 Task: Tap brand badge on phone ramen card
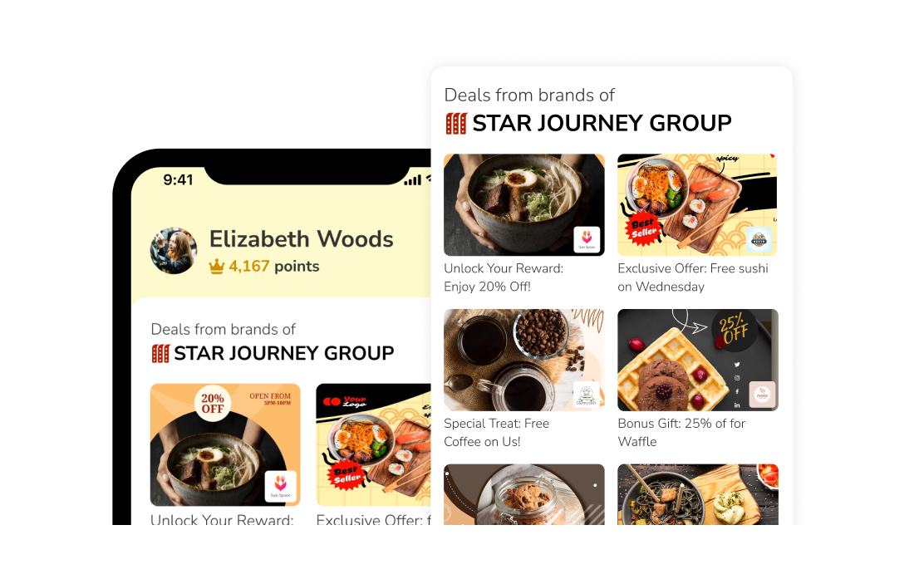coord(281,486)
